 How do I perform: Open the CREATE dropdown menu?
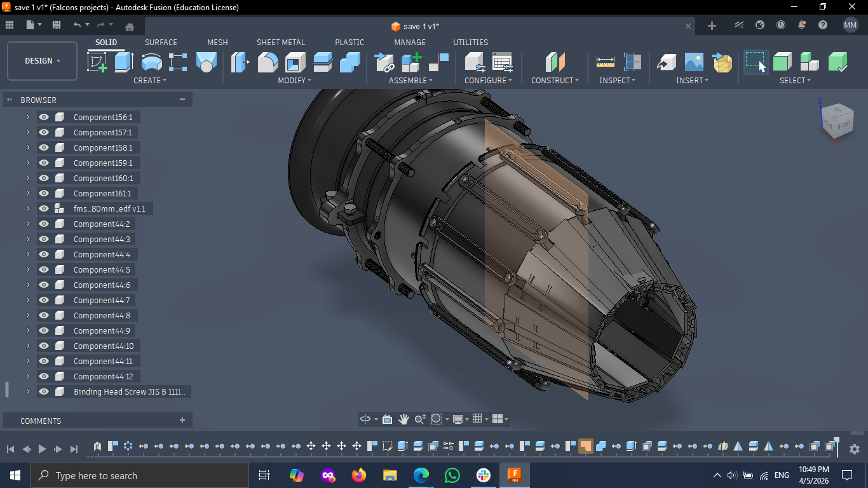pos(150,81)
